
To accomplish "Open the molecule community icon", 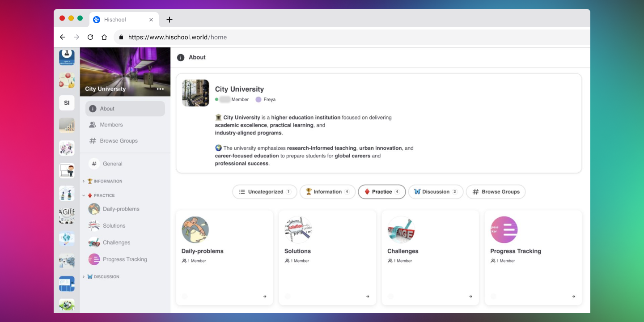I will (x=67, y=80).
